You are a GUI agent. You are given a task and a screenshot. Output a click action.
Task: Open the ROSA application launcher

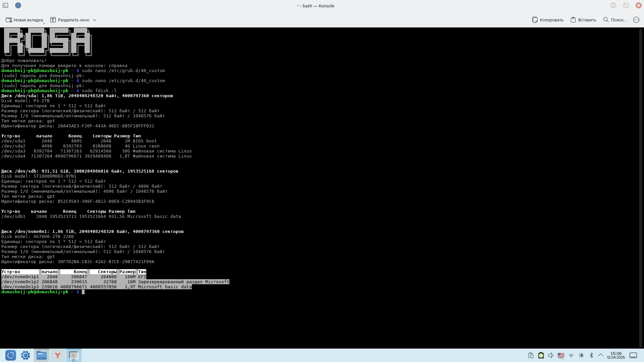pos(11,355)
